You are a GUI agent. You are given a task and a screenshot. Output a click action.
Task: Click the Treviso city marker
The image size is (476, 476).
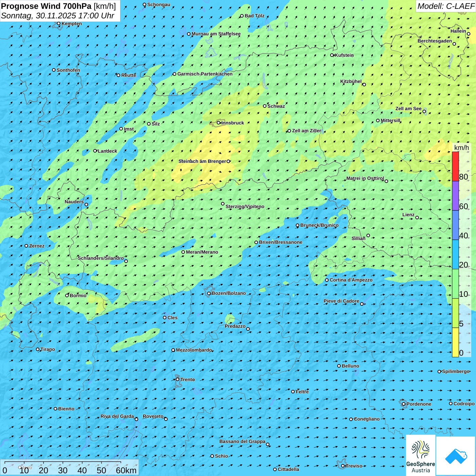click(x=343, y=466)
